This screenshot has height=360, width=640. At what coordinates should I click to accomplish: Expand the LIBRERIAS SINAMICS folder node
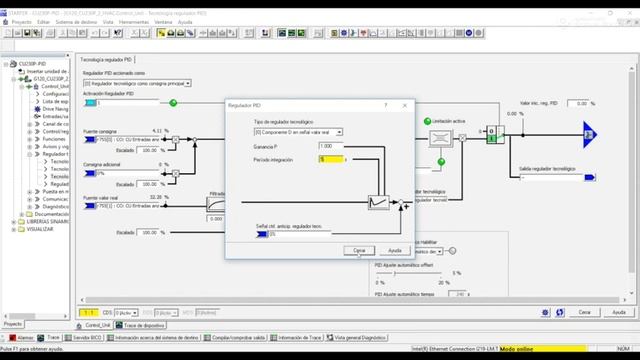[x=14, y=222]
